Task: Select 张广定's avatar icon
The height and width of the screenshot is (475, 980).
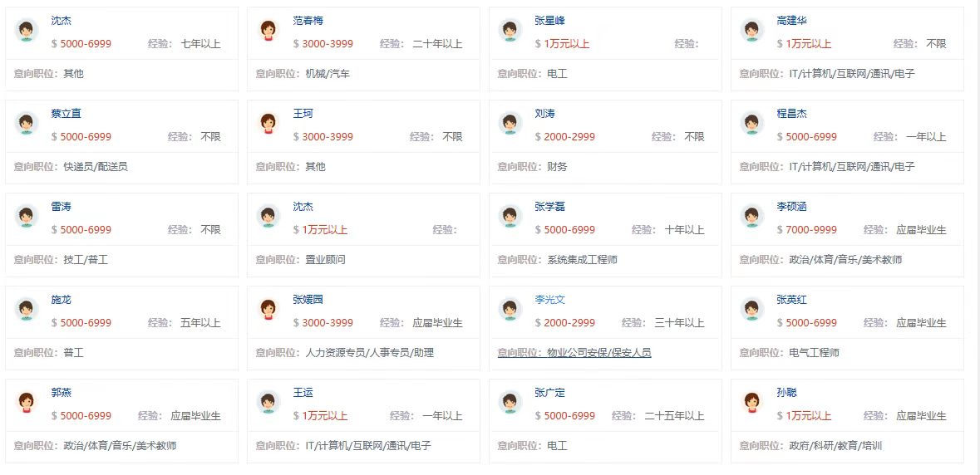Action: (510, 403)
